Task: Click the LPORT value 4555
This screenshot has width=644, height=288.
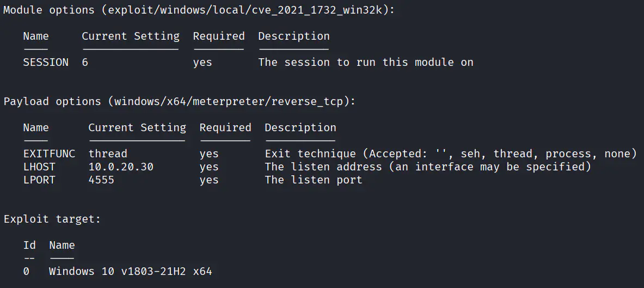Action: coord(101,180)
